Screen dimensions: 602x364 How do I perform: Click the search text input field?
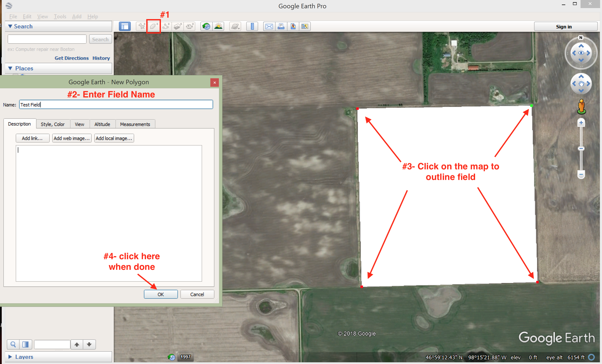click(x=47, y=39)
